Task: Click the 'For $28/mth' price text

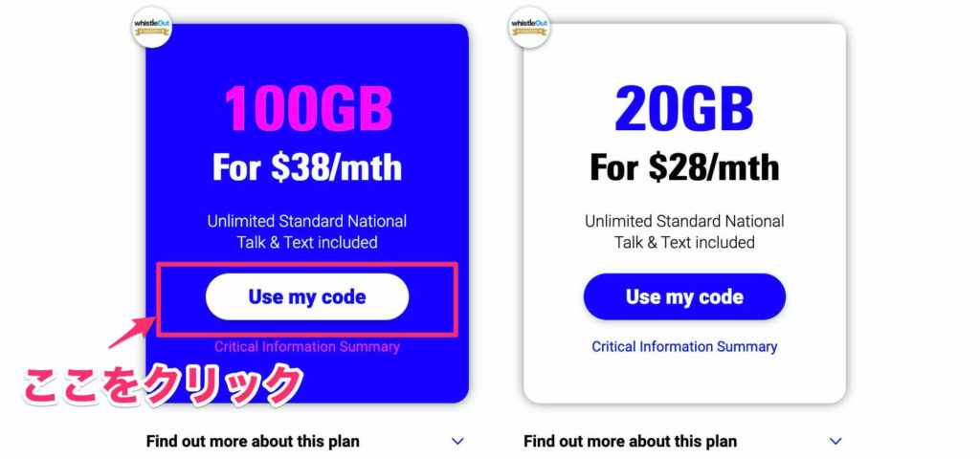Action: point(684,168)
